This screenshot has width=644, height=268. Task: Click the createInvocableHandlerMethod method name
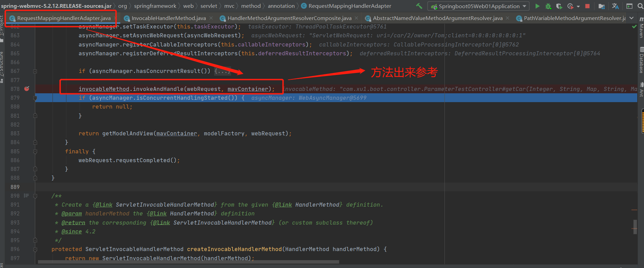[234, 249]
